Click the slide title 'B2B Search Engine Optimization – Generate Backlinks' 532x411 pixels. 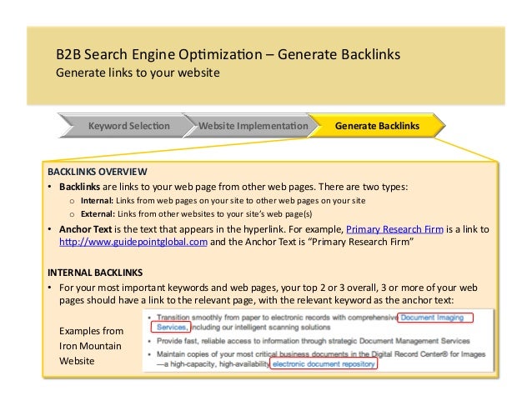pos(228,54)
